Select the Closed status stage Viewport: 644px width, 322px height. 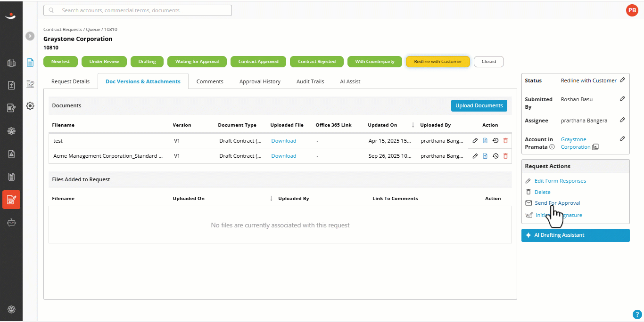[489, 62]
